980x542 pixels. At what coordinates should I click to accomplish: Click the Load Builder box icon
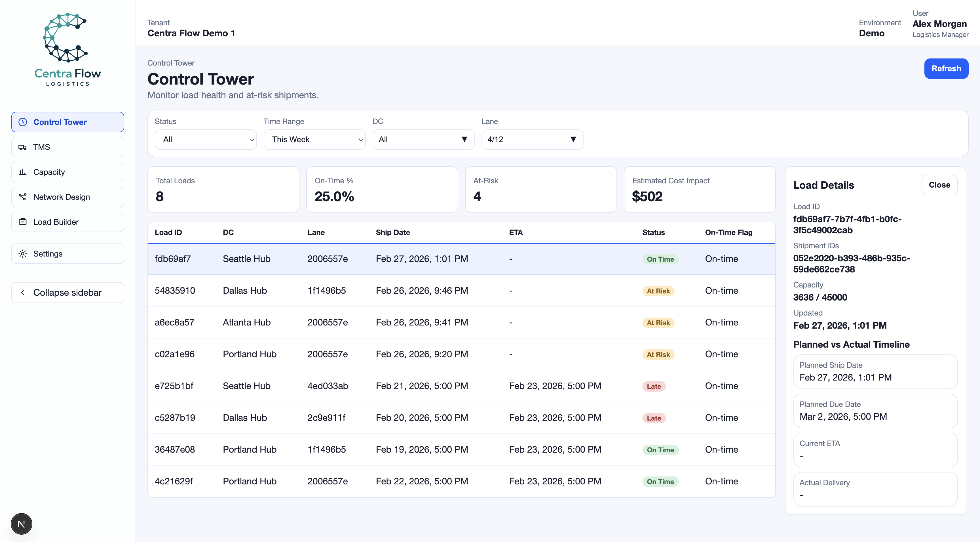coord(23,222)
